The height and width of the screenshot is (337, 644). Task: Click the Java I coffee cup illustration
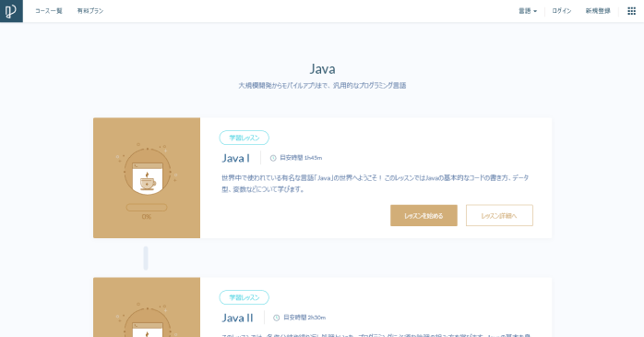pyautogui.click(x=147, y=173)
